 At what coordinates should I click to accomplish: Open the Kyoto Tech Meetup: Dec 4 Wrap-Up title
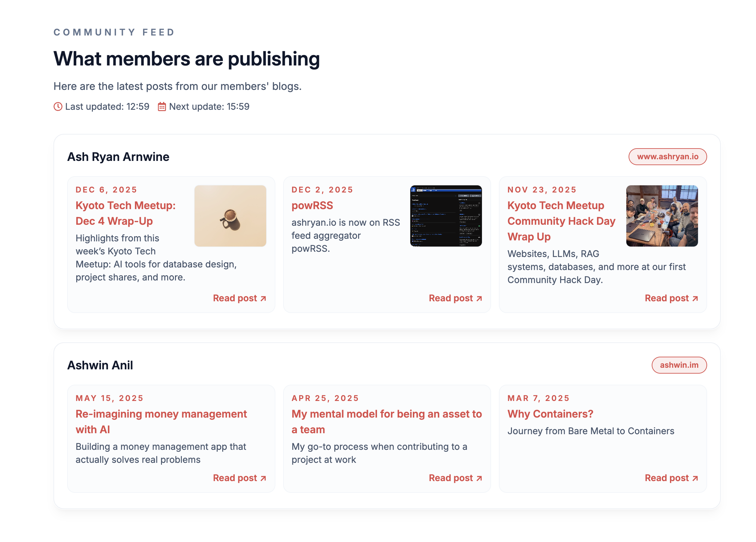click(x=126, y=213)
